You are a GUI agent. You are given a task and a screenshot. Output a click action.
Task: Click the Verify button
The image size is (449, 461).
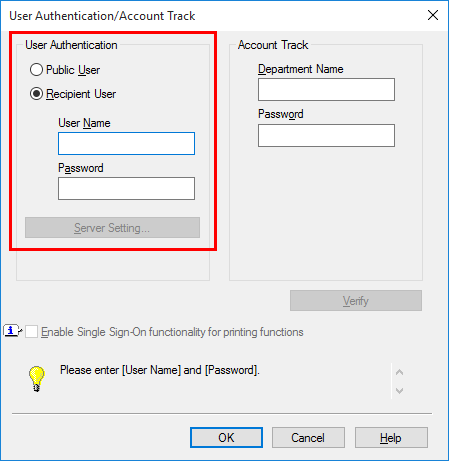point(356,301)
